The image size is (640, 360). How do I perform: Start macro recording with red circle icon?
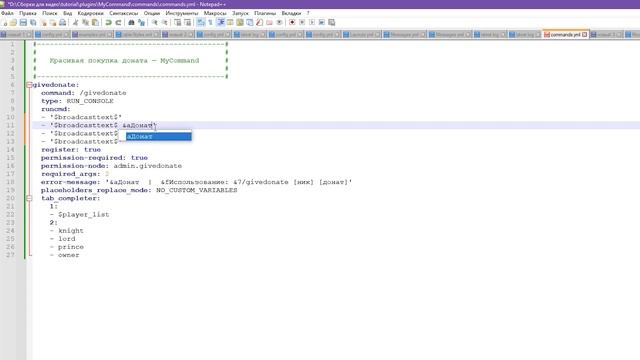[x=292, y=22]
